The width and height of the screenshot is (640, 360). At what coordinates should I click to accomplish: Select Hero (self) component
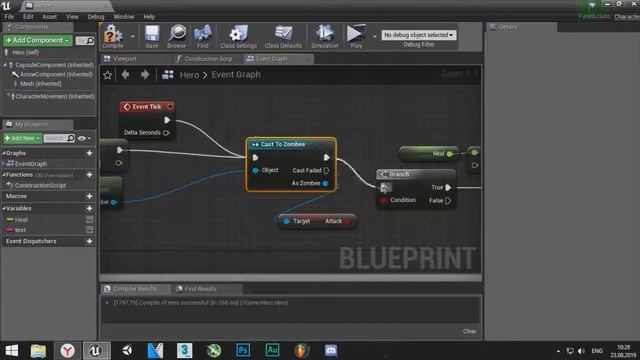[x=25, y=52]
